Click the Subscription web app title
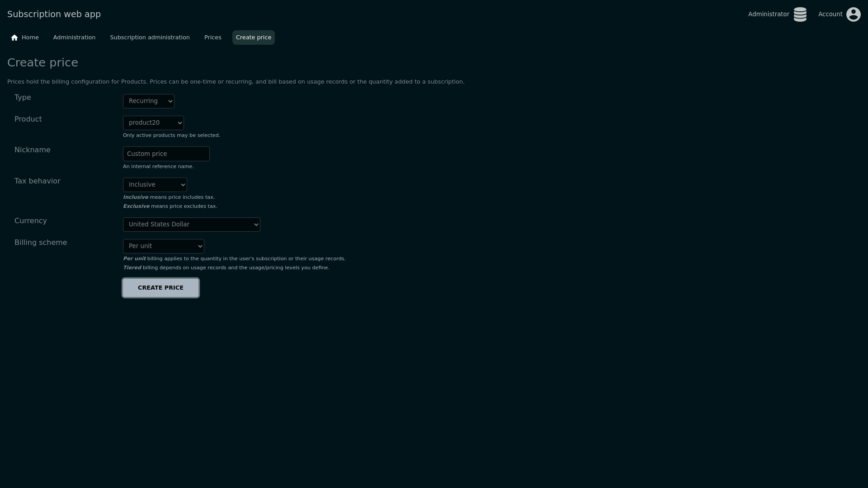868x488 pixels. click(54, 14)
